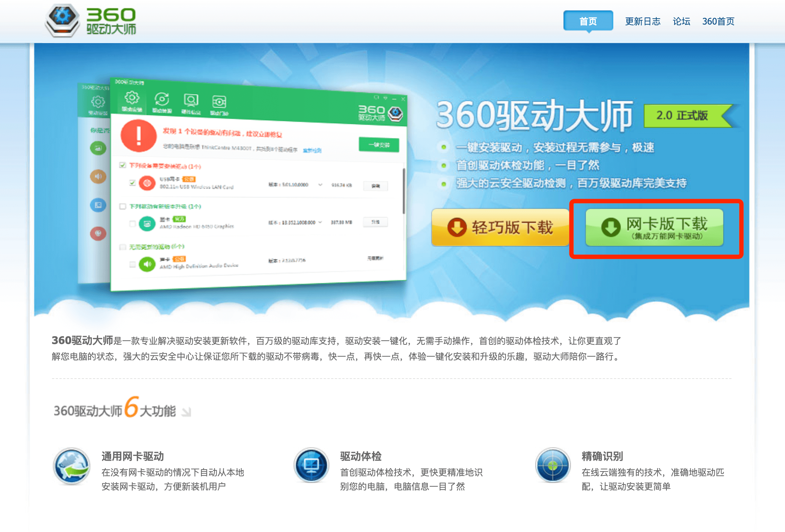The height and width of the screenshot is (532, 785).
Task: Click the 2.0 正式版 green ribbon badge
Action: coord(688,116)
